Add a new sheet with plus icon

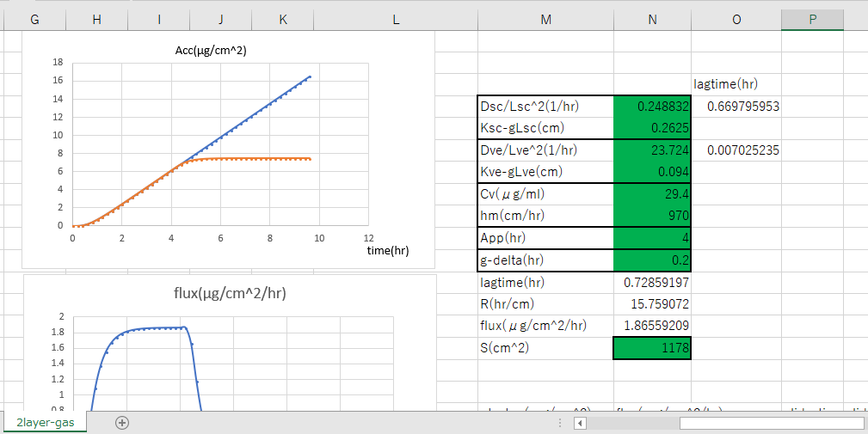(x=122, y=423)
